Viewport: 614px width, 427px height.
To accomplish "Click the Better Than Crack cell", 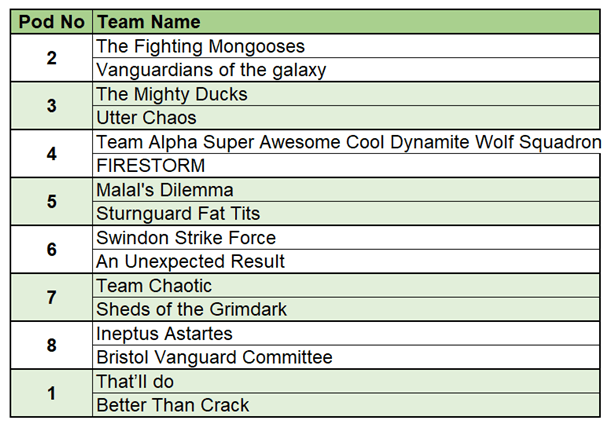I will tap(172, 406).
